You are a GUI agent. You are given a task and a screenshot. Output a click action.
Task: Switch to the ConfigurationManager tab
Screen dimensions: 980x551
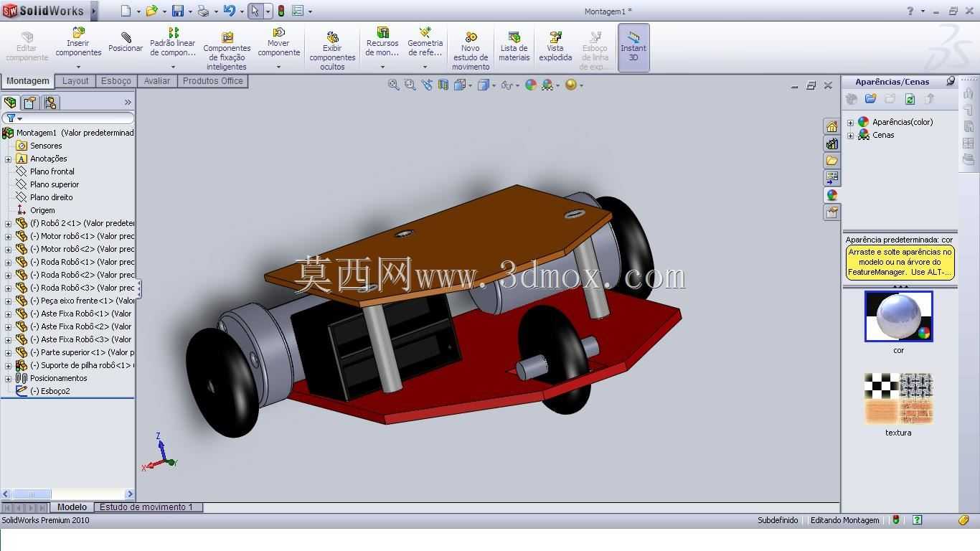(50, 103)
